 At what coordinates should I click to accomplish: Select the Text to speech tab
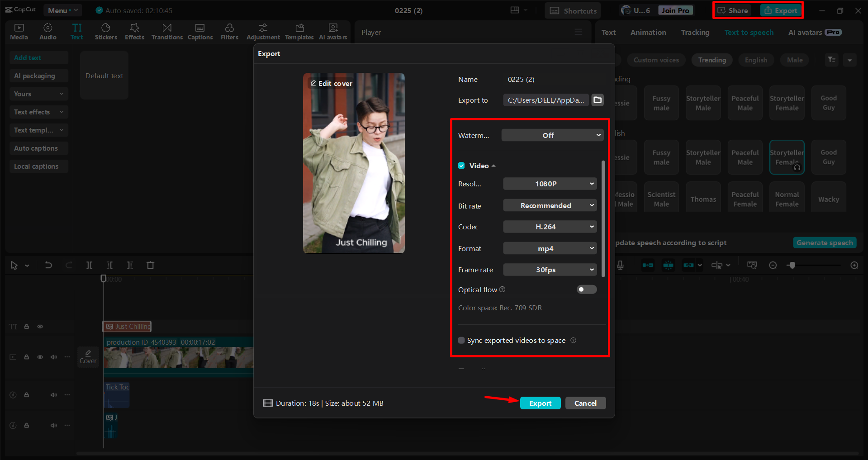749,32
